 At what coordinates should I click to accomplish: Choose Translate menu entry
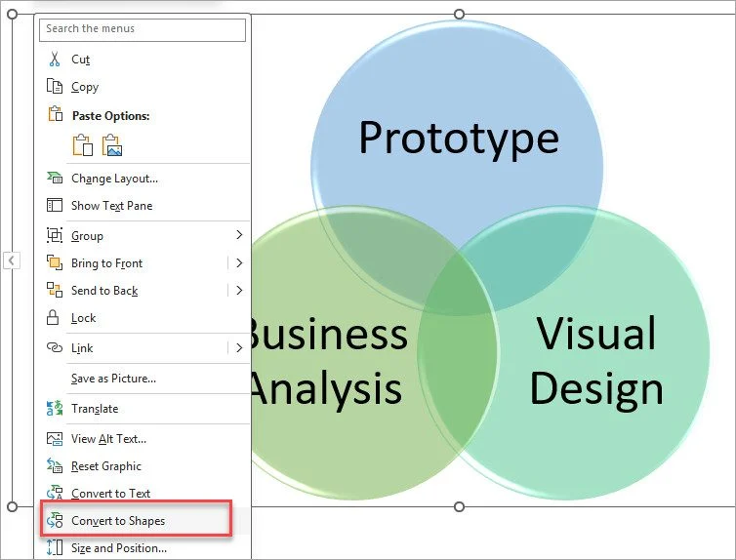[143, 409]
